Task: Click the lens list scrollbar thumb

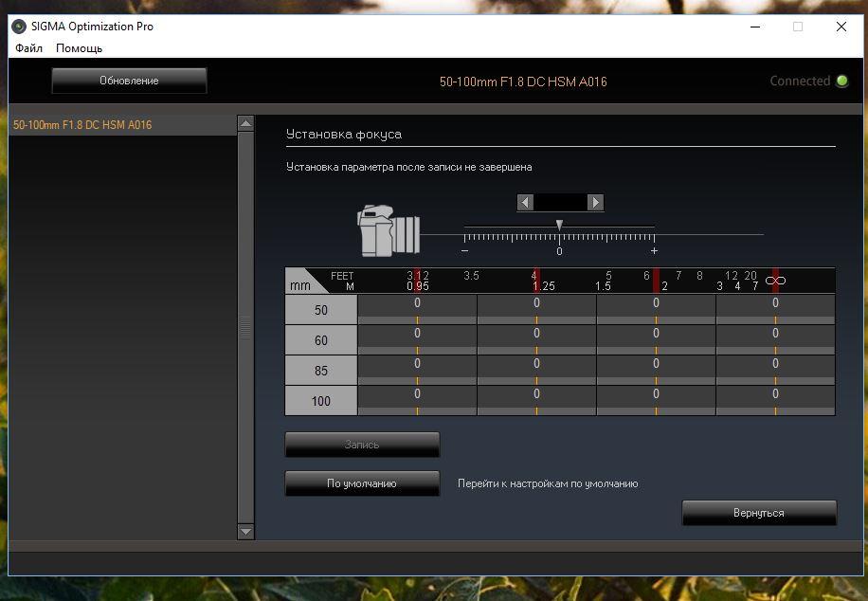Action: [x=245, y=327]
